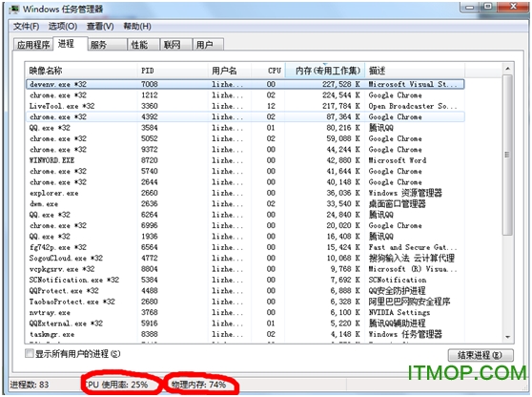The image size is (532, 397).
Task: Open the 选项(O) menu
Action: pyautogui.click(x=62, y=26)
